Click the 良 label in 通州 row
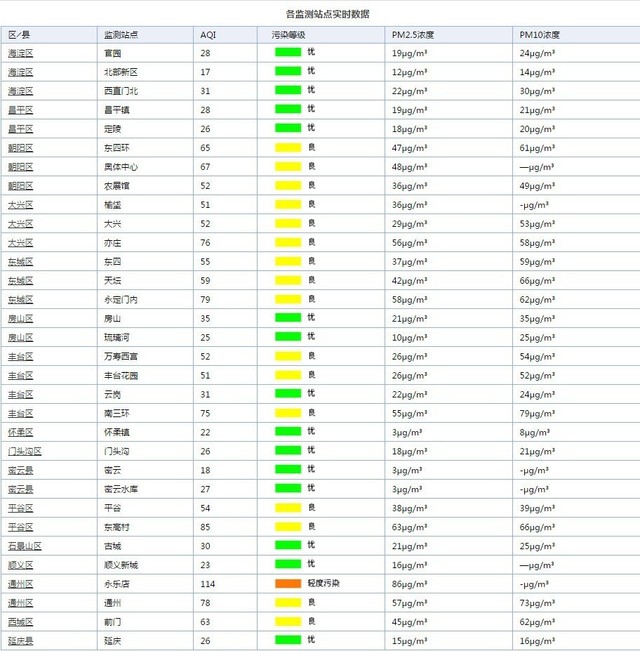This screenshot has width=640, height=651. coord(311,602)
